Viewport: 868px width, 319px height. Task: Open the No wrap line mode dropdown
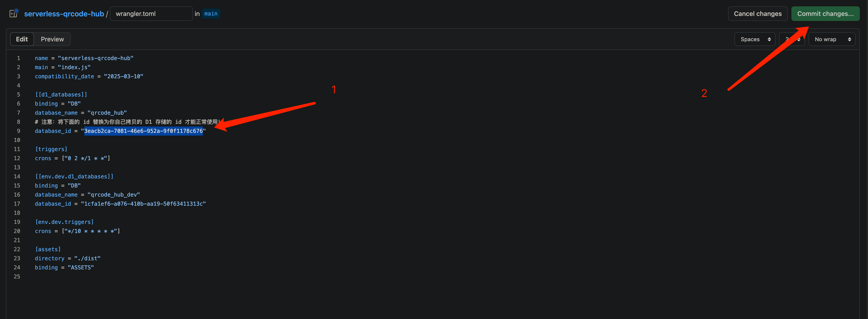click(x=832, y=39)
